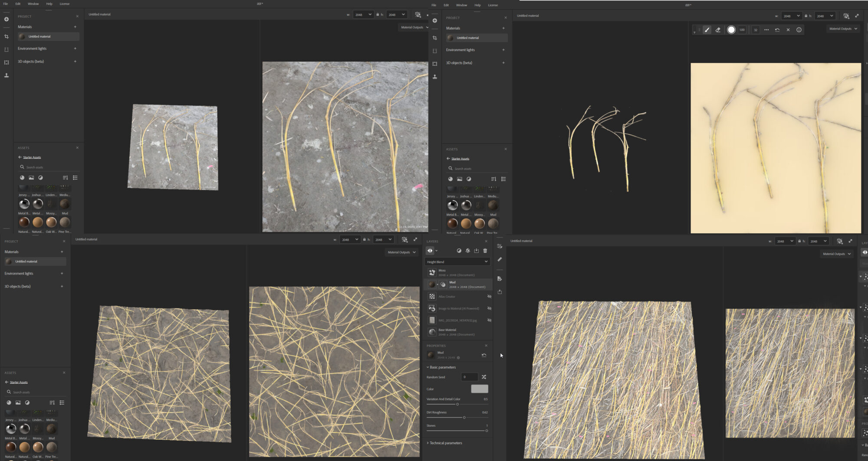This screenshot has height=461, width=868.
Task: Show the Atlas Creator layer
Action: [489, 297]
